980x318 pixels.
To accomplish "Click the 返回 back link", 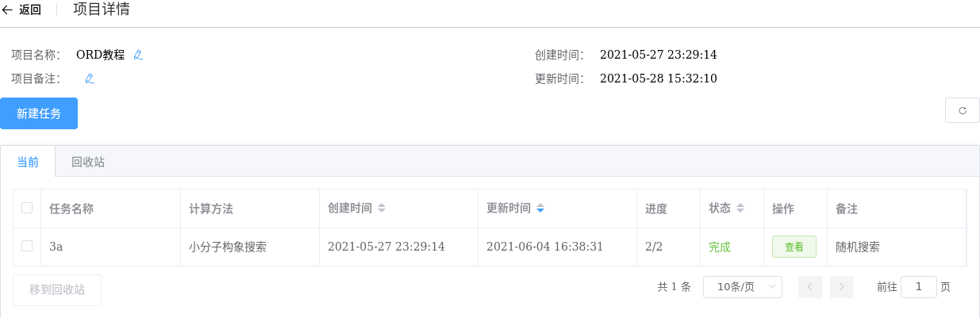I will 30,10.
